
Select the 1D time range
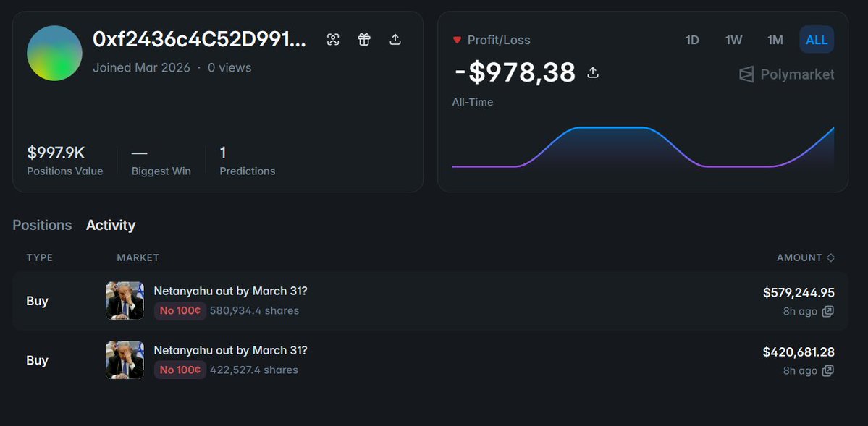click(692, 40)
